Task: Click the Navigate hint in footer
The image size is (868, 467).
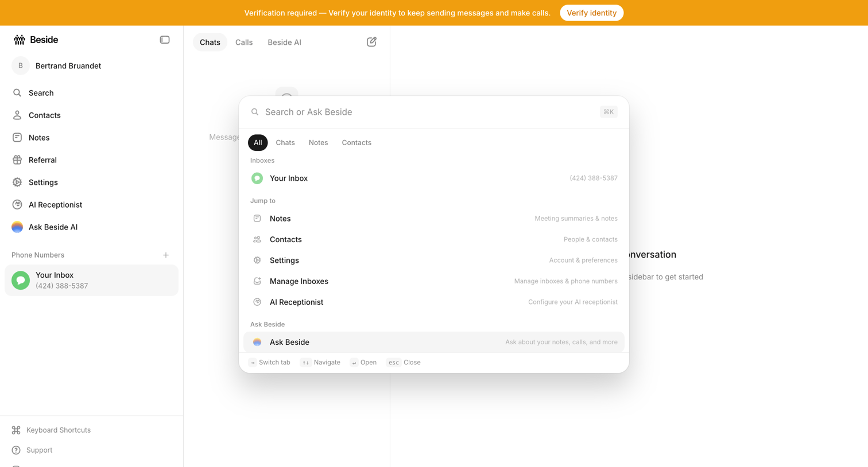Action: [x=320, y=363]
